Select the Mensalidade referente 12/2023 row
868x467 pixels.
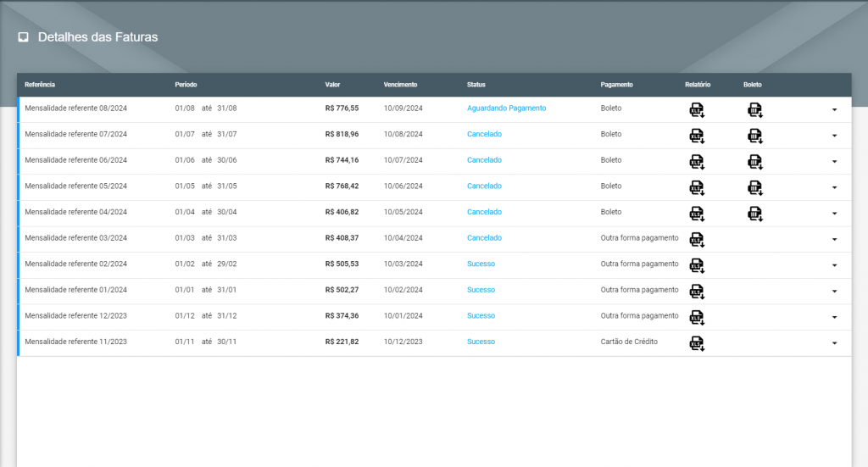[x=435, y=317]
